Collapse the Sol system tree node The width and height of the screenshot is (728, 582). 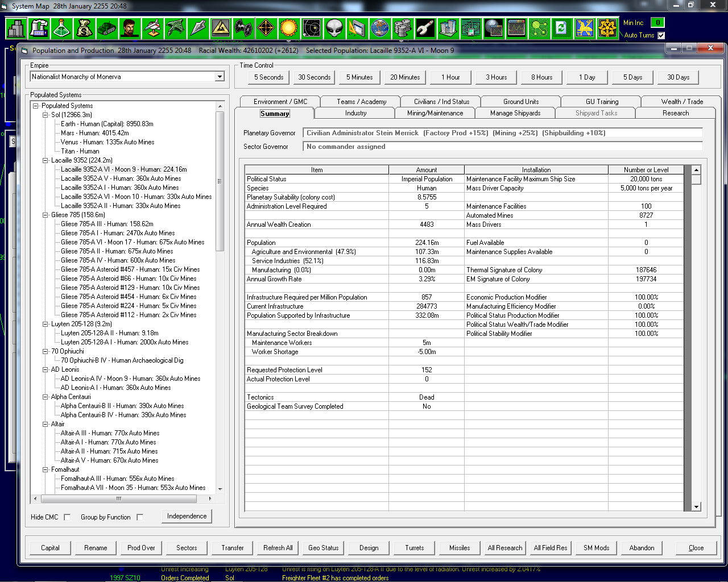pos(45,115)
